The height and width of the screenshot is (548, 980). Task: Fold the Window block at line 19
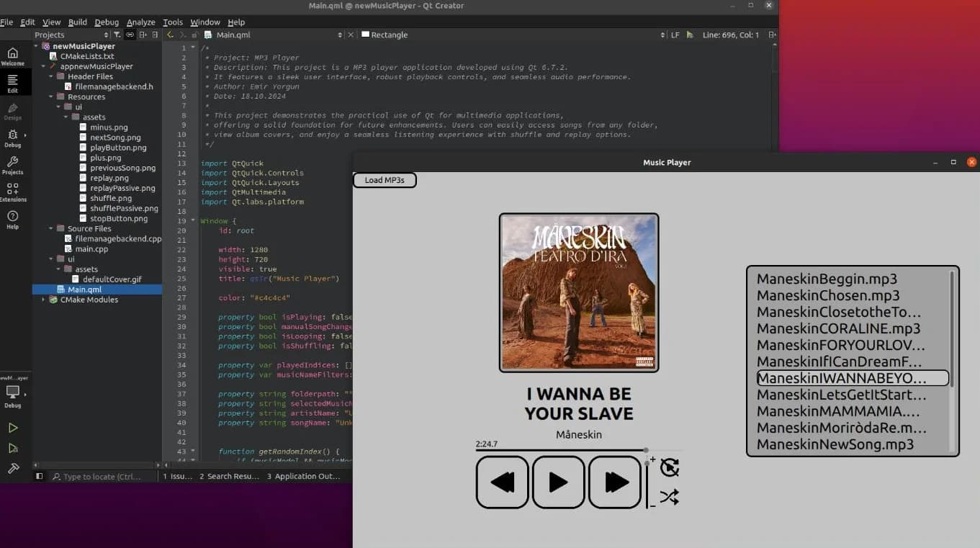pyautogui.click(x=193, y=221)
